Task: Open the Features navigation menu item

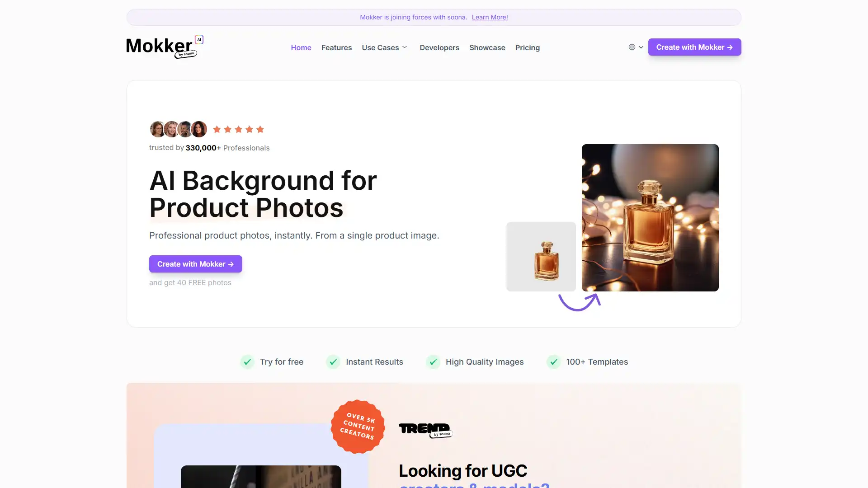Action: coord(336,47)
